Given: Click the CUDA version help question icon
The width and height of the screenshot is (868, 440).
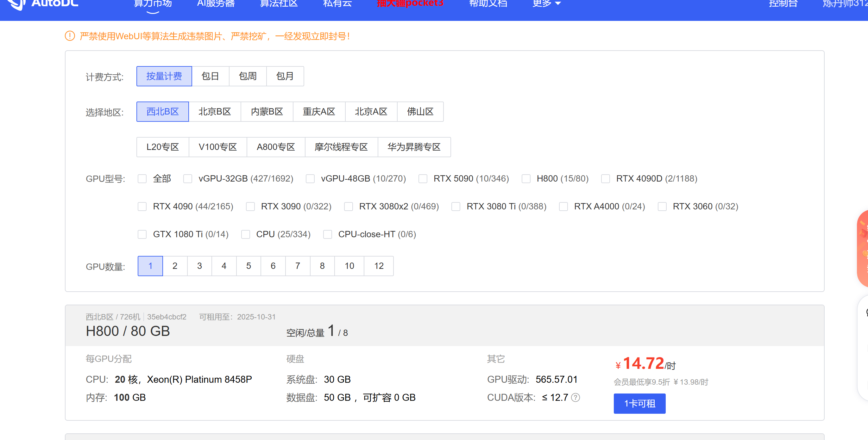Looking at the screenshot, I should point(576,398).
